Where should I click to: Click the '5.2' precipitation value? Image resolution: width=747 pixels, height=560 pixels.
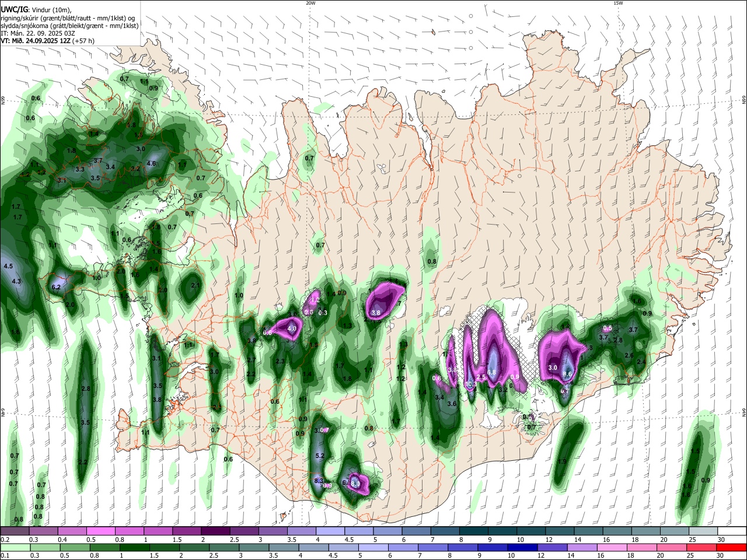[x=319, y=456]
